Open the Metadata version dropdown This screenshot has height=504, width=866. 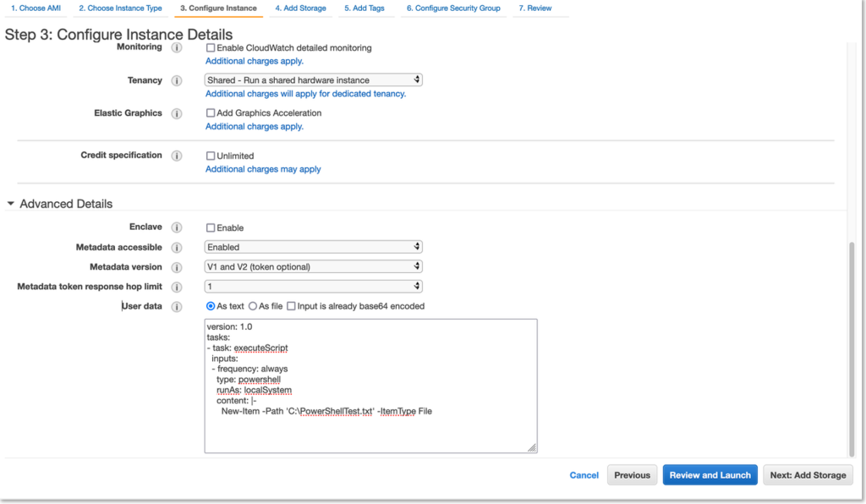click(313, 266)
